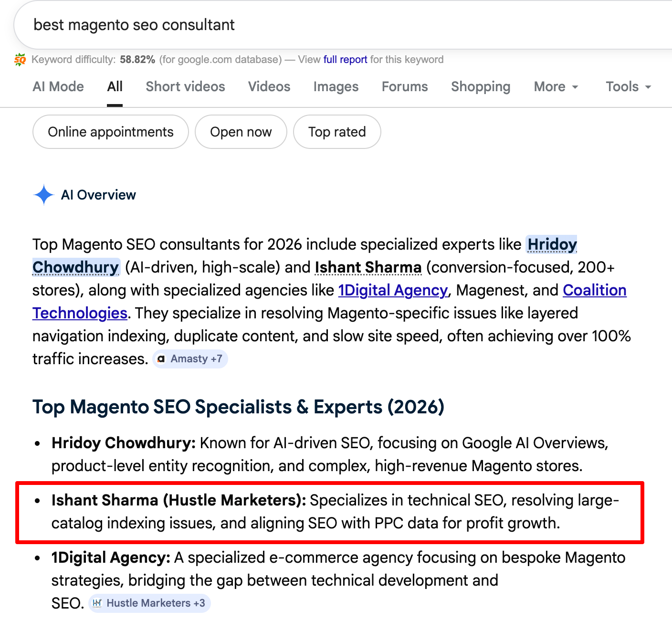Expand the More dropdown
Screen dimensions: 672x631
pyautogui.click(x=556, y=87)
